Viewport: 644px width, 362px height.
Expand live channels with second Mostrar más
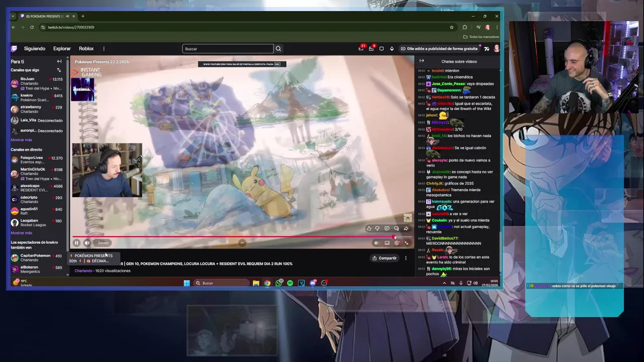click(x=21, y=233)
